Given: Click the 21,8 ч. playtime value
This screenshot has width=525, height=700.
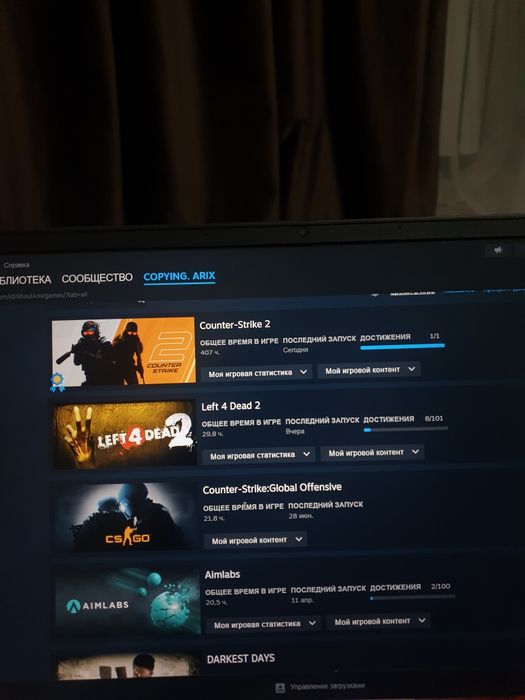Looking at the screenshot, I should 214,518.
